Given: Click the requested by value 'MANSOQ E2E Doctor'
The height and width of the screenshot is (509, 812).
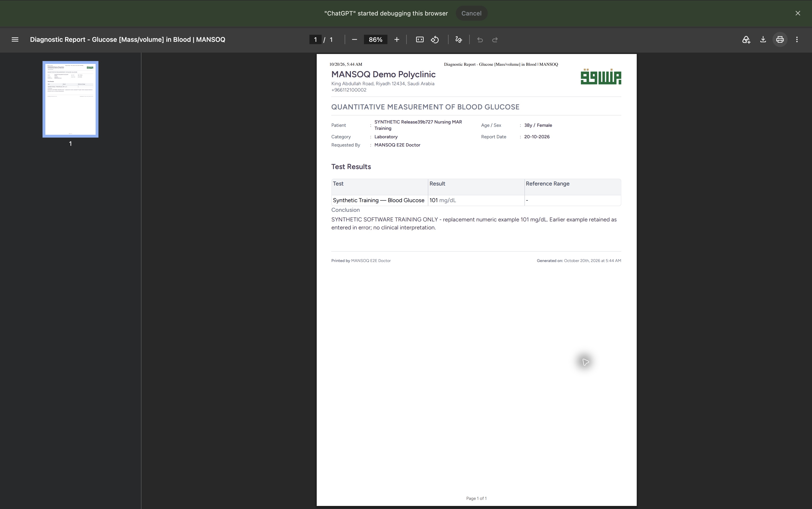Looking at the screenshot, I should pos(397,145).
